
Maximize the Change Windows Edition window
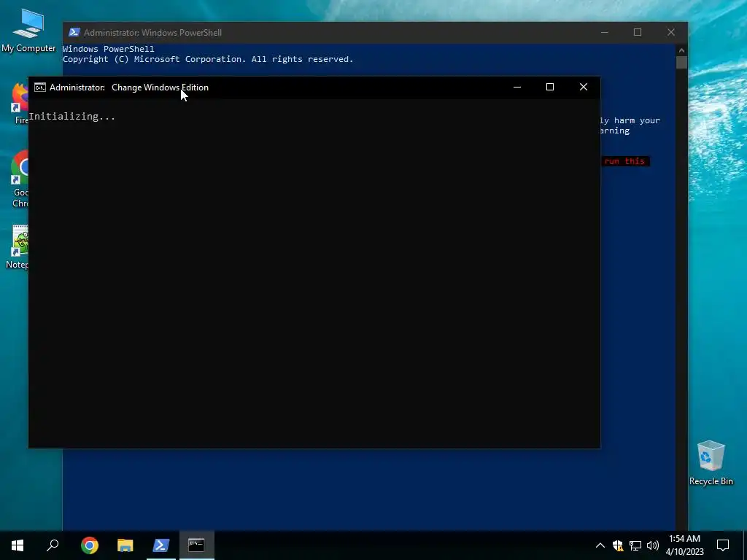click(x=550, y=87)
